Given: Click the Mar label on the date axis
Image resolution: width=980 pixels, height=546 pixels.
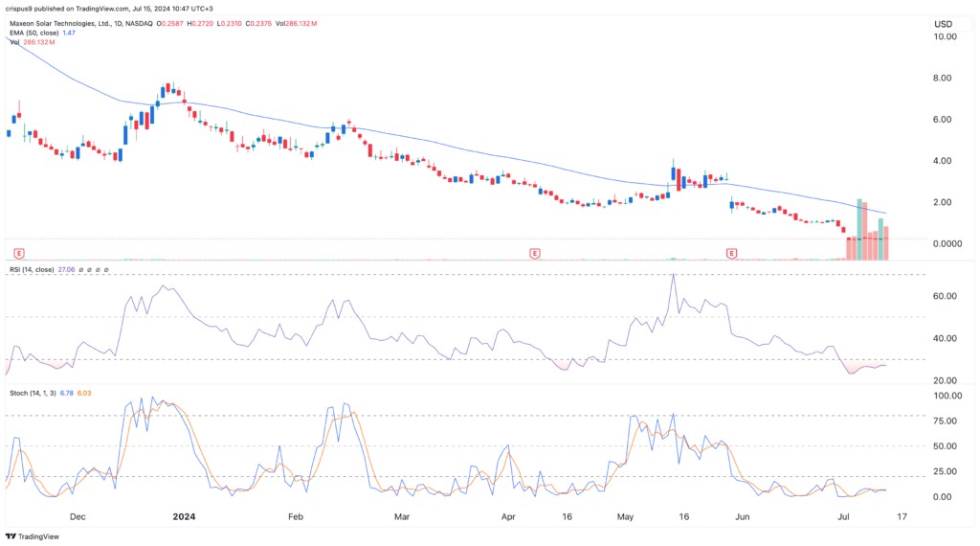Looking at the screenshot, I should (402, 516).
